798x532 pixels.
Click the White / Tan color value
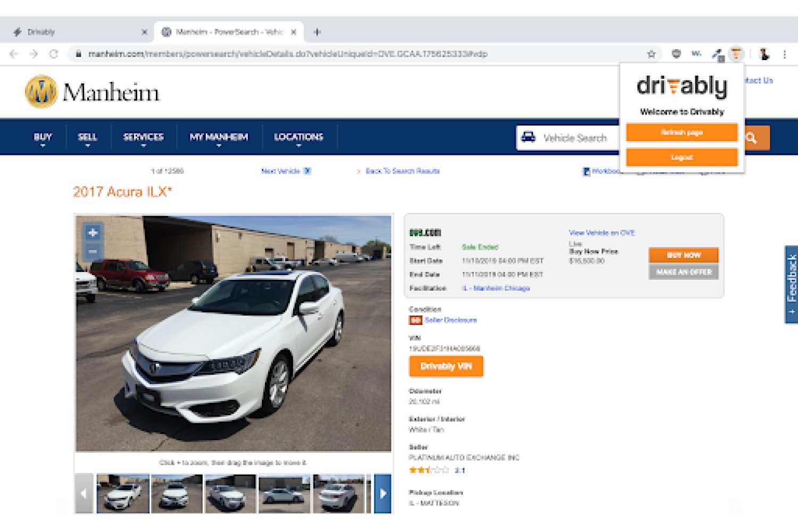click(426, 430)
